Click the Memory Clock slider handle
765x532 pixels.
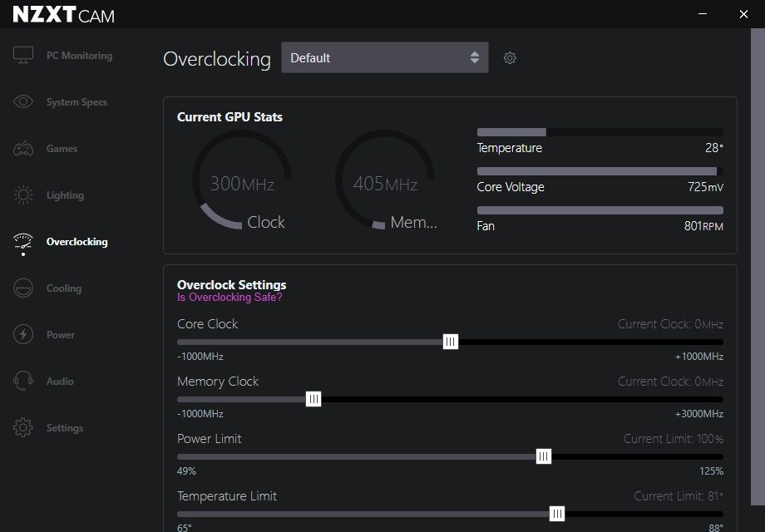click(x=313, y=399)
